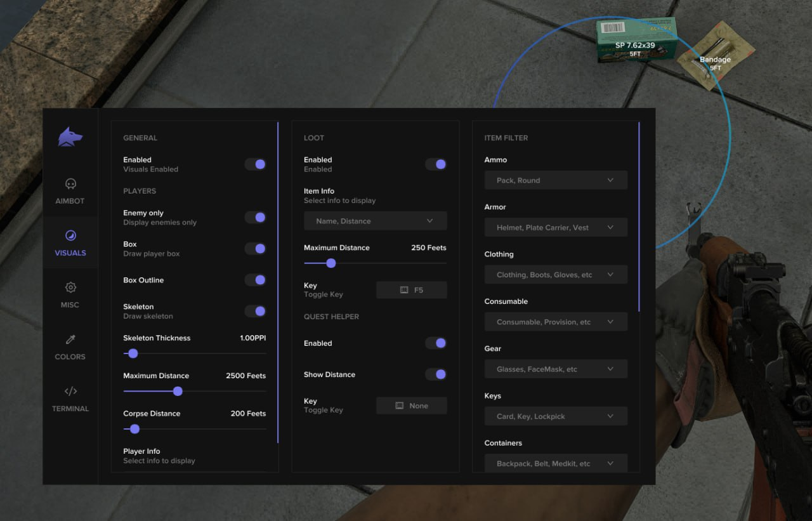Adjust Skeleton Thickness slider handle
This screenshot has height=521, width=812.
click(133, 353)
